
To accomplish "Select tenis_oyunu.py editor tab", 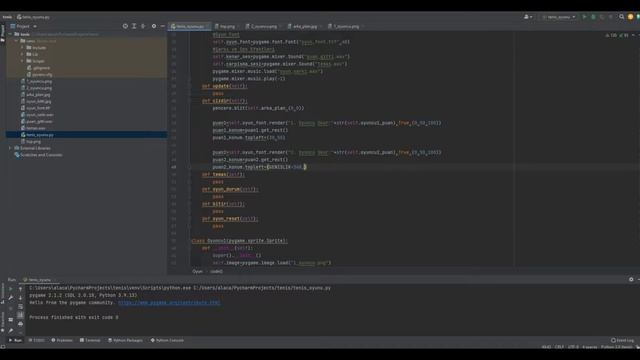I will [190, 26].
